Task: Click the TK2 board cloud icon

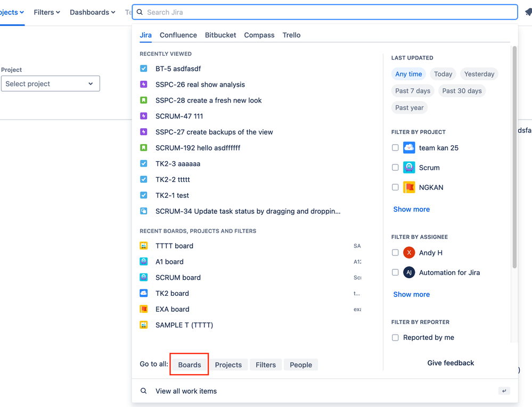Action: tap(144, 293)
